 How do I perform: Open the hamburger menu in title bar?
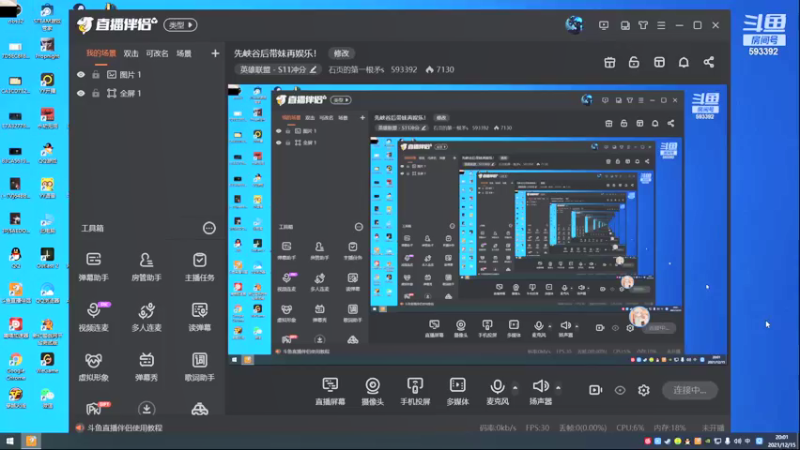pyautogui.click(x=661, y=25)
